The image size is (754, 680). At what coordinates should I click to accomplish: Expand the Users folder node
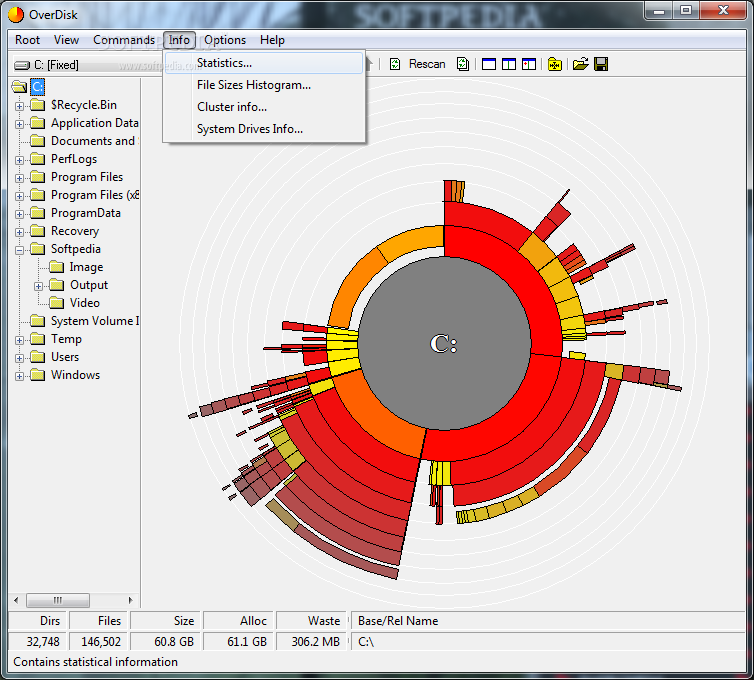click(20, 357)
